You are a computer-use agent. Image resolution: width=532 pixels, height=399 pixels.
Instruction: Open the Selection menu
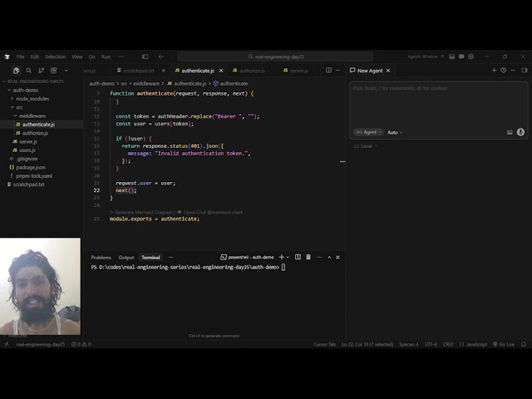56,57
